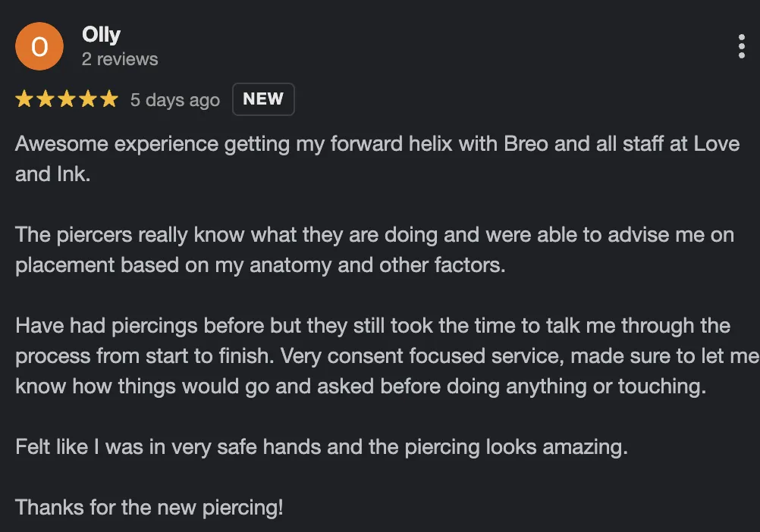The width and height of the screenshot is (760, 532).
Task: Click the fourth yellow rating star
Action: point(88,99)
